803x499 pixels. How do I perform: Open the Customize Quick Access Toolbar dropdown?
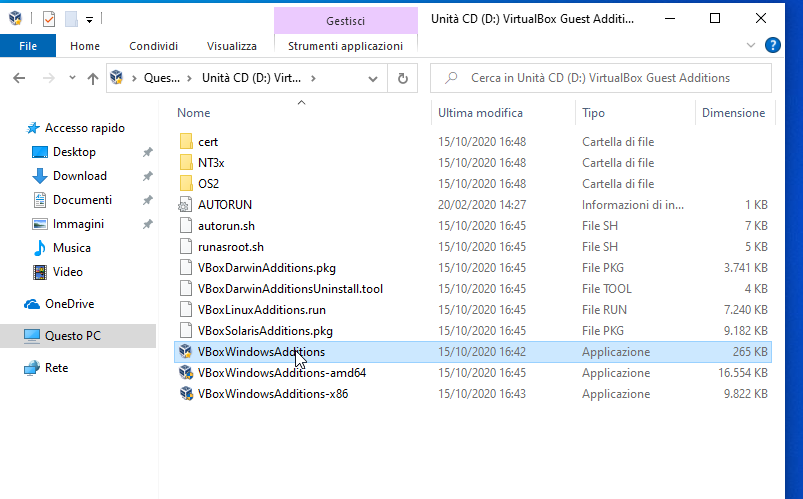[x=89, y=19]
